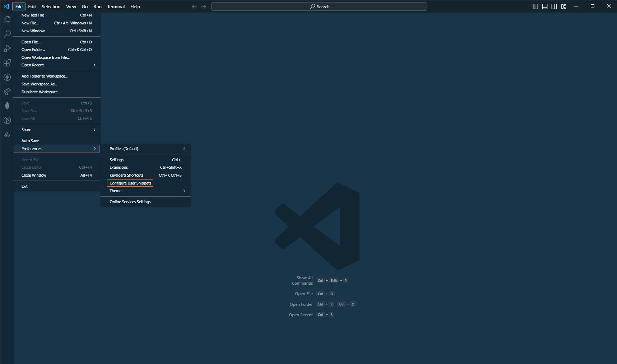Open the Git graph circular icon

pyautogui.click(x=7, y=120)
